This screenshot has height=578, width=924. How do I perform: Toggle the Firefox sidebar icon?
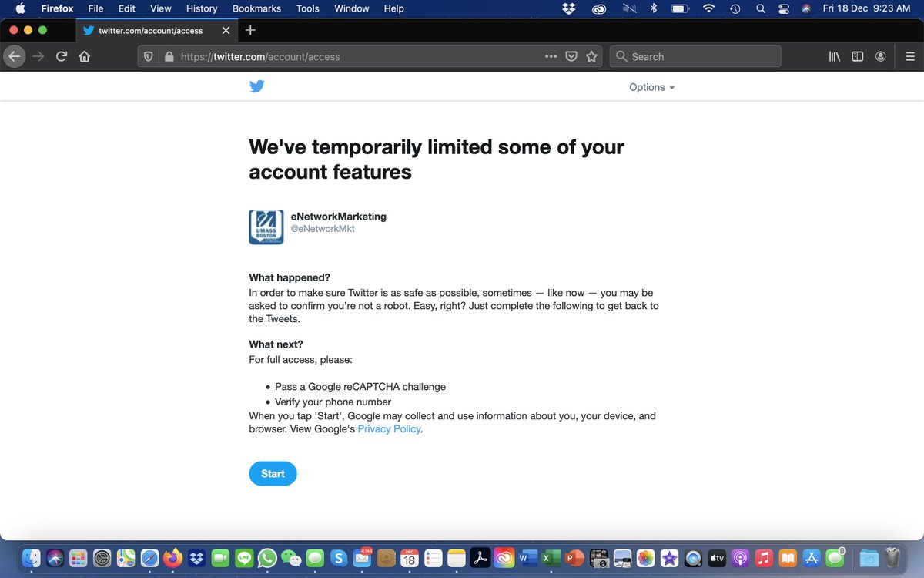coord(857,56)
